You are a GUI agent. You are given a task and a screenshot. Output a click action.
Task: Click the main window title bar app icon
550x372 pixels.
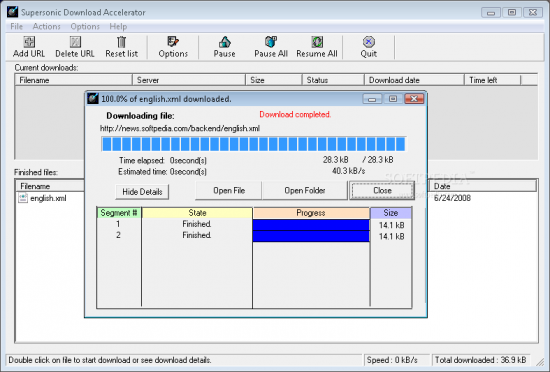click(12, 12)
